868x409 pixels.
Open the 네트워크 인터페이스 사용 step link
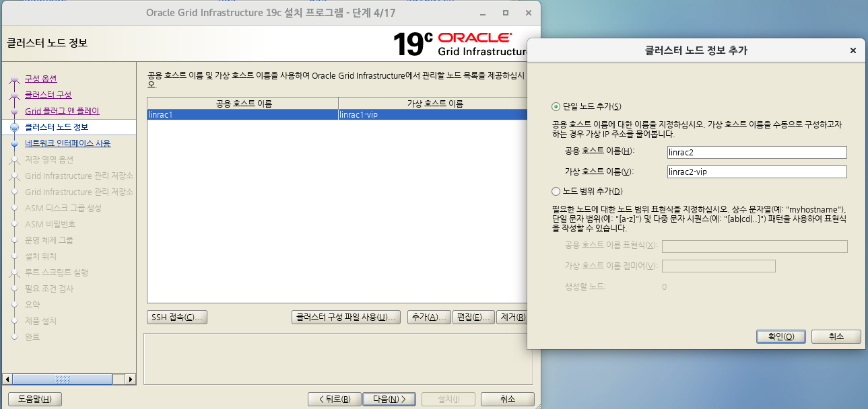67,143
